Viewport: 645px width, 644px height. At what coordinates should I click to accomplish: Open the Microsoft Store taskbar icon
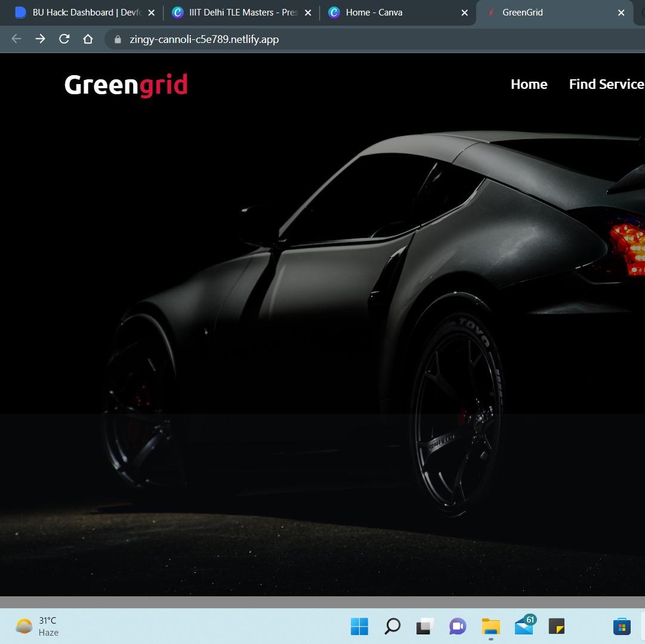pyautogui.click(x=622, y=626)
